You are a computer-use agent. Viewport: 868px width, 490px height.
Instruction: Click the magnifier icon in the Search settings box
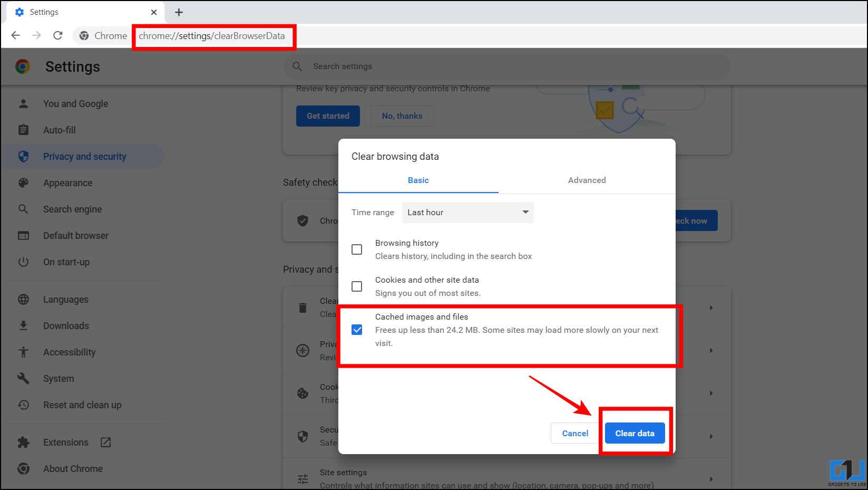(297, 66)
